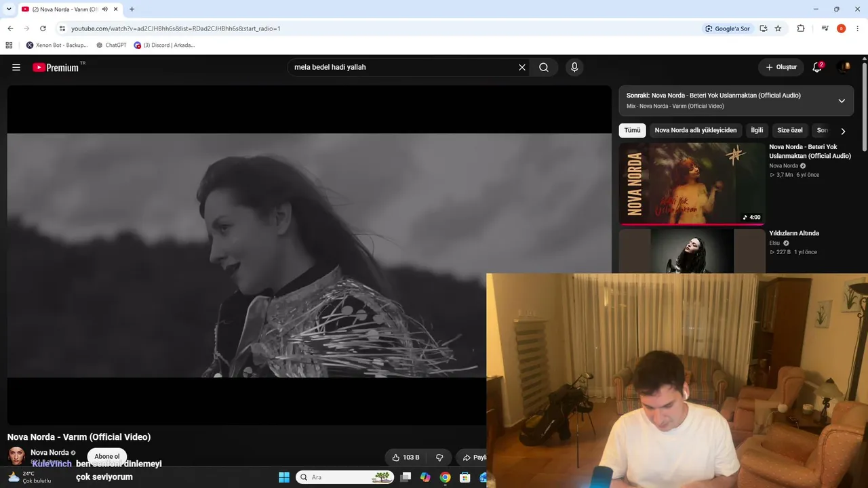Screen dimensions: 868x488
Task: Click the browser address bar URL
Action: [x=176, y=28]
